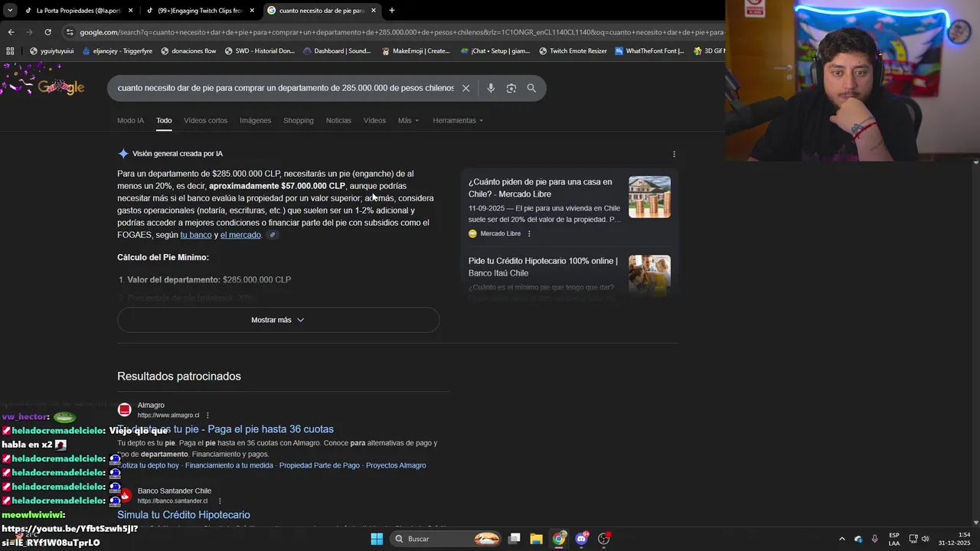Open 'Propiedad Parte de Pago' sitelink
This screenshot has width=980, height=551.
(x=319, y=465)
